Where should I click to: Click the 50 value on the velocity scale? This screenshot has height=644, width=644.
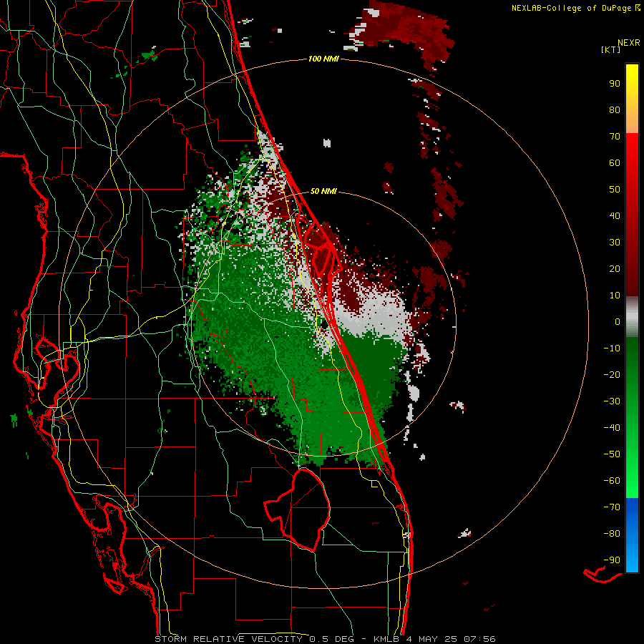[615, 190]
